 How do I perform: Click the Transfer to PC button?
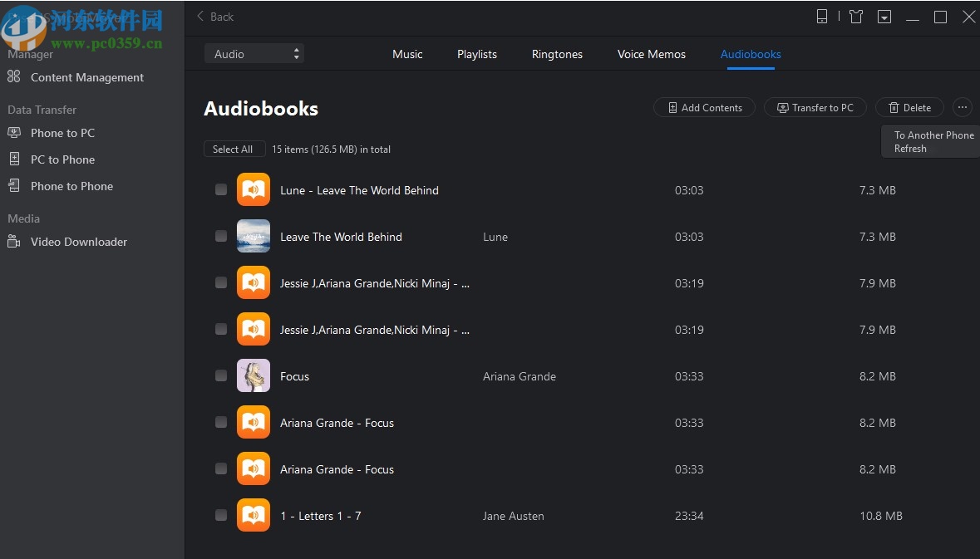click(x=815, y=107)
